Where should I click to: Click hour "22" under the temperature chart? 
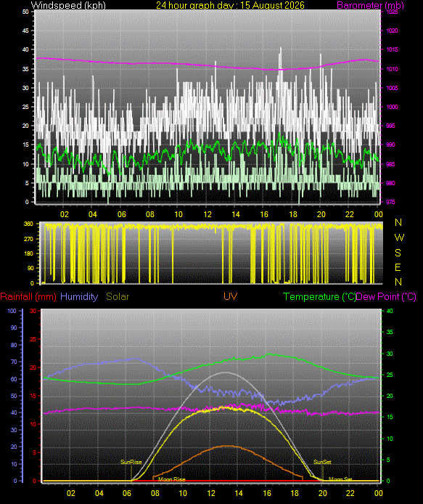(x=350, y=493)
